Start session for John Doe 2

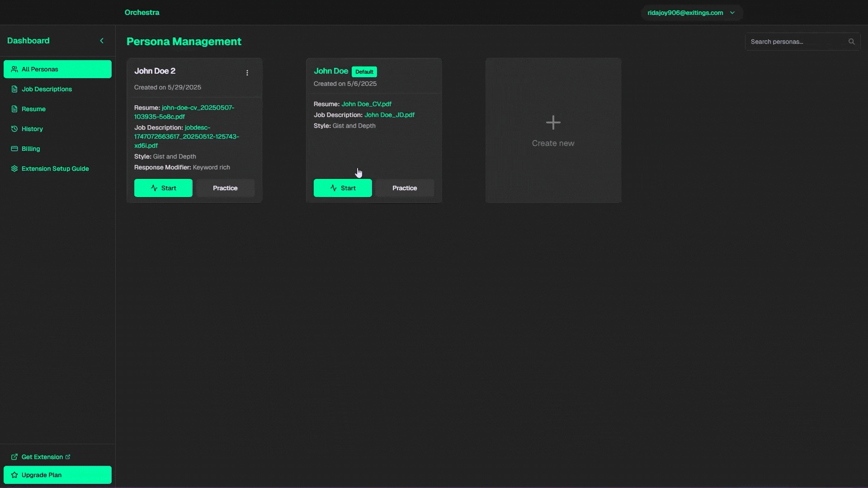[163, 188]
